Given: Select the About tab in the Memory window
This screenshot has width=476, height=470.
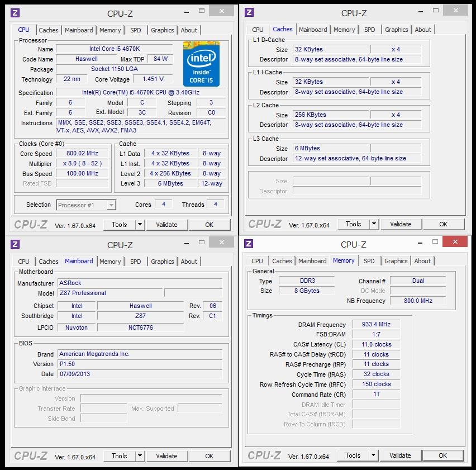Looking at the screenshot, I should [x=422, y=261].
